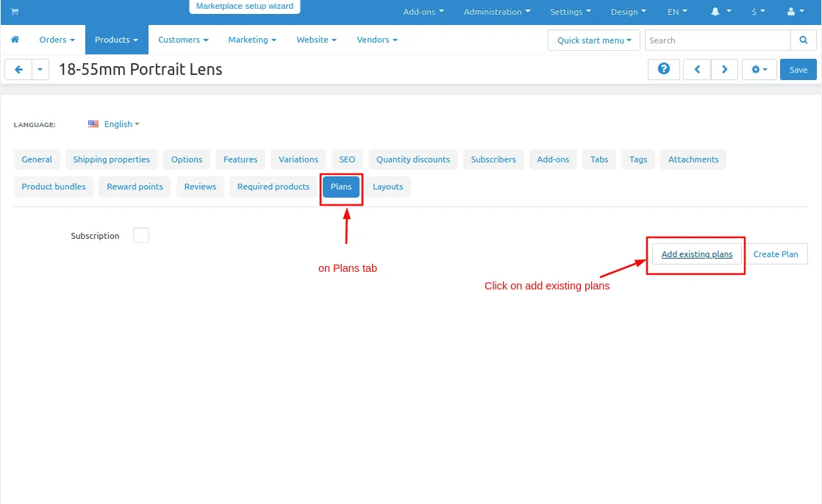Open the gear actions menu
Image resolution: width=822 pixels, height=504 pixels.
click(759, 70)
